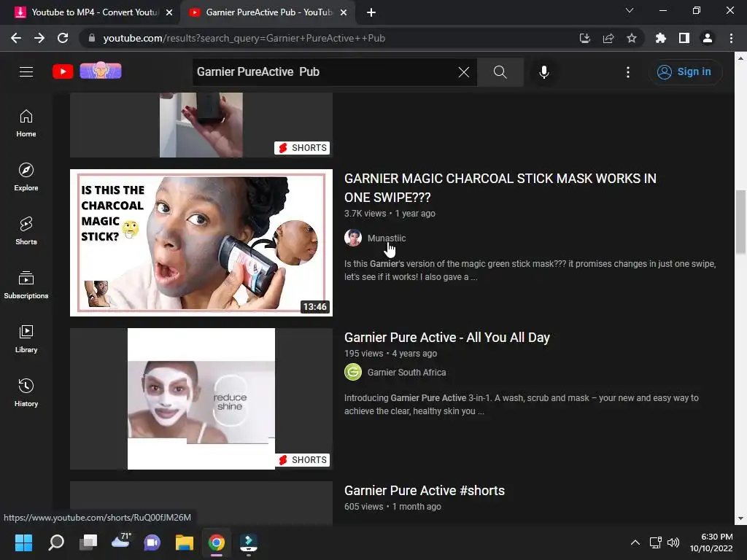Open Garnier South Africa channel name
Image resolution: width=747 pixels, height=560 pixels.
[406, 373]
